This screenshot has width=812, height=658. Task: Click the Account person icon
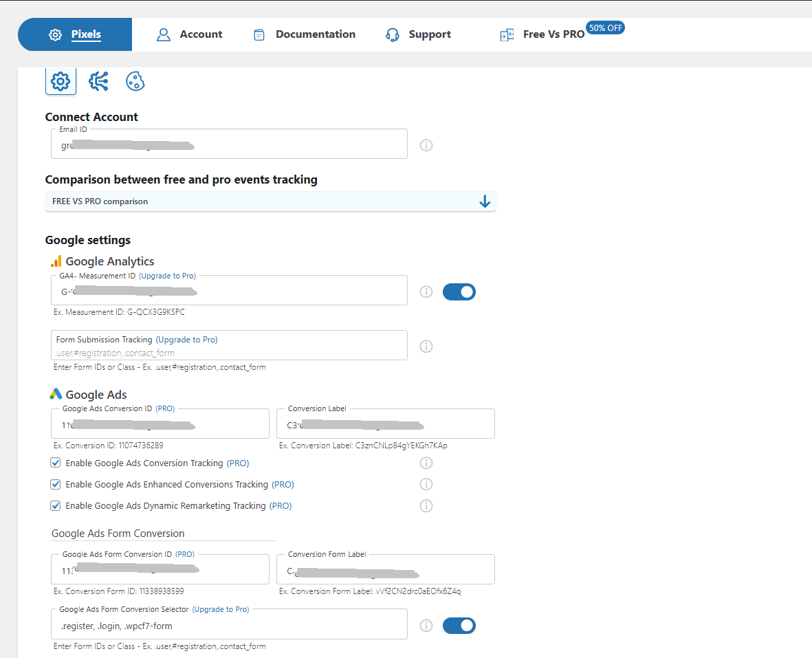point(164,34)
